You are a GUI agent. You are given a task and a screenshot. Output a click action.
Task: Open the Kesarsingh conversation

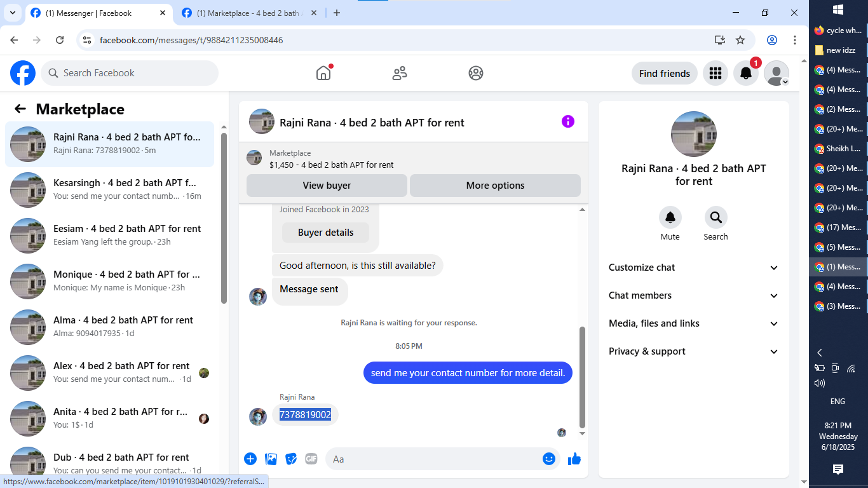[x=110, y=190]
